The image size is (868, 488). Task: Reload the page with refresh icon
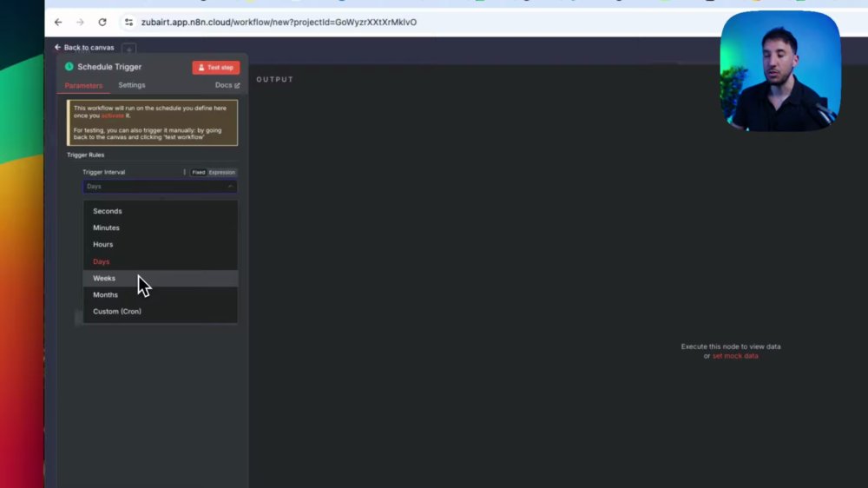(102, 23)
